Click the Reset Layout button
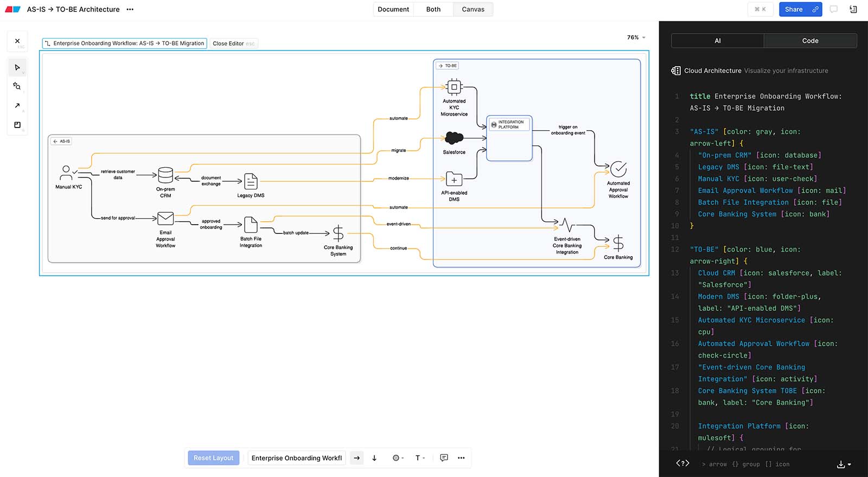868x477 pixels. tap(213, 458)
